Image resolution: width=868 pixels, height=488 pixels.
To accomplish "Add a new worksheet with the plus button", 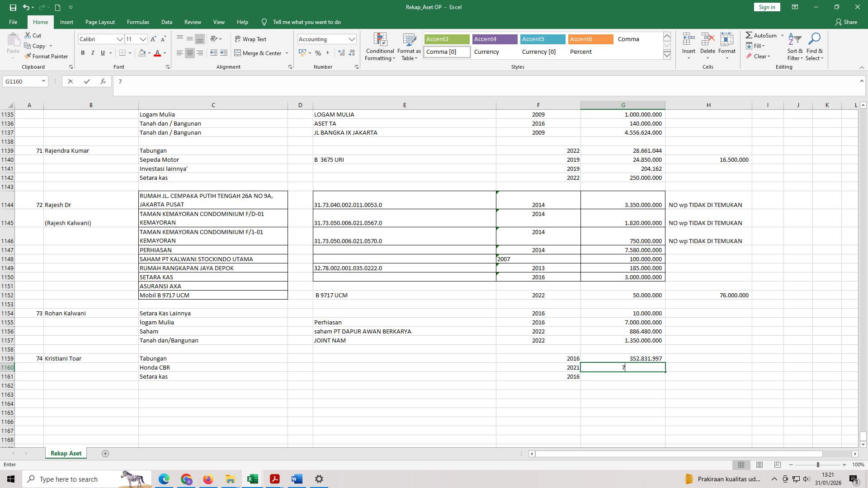I will (105, 453).
